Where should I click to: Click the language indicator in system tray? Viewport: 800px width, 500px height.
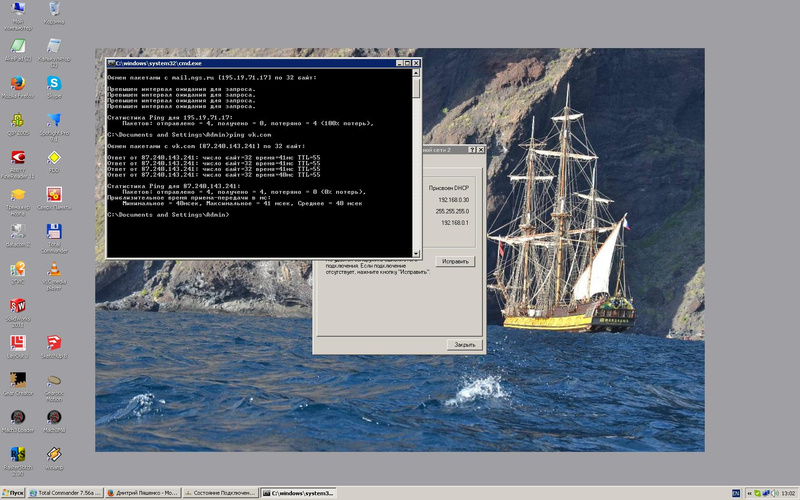pyautogui.click(x=736, y=493)
